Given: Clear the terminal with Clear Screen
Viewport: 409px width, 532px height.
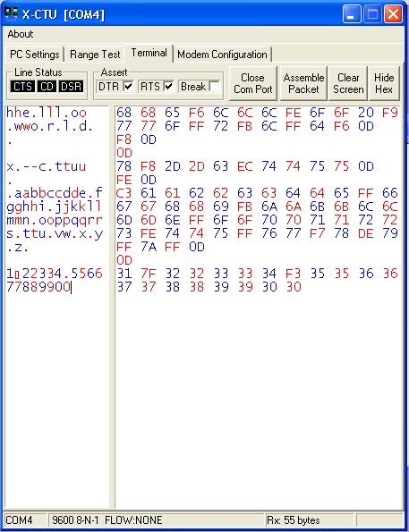Looking at the screenshot, I should (x=348, y=83).
